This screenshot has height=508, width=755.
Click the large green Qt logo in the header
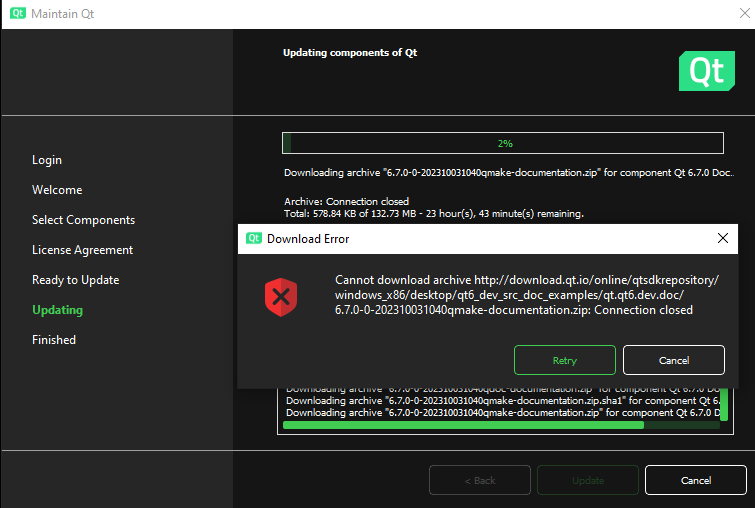coord(707,73)
